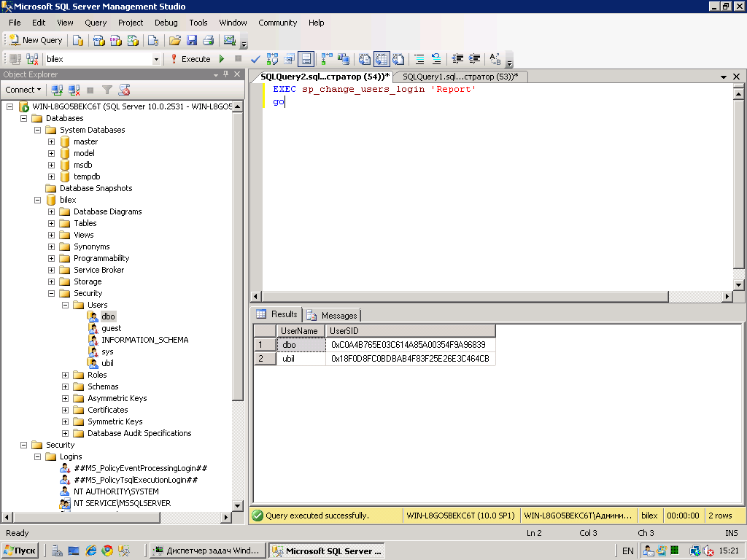Open the available databases dropdown showing bilex
Viewport: 747px width, 560px height.
[156, 59]
